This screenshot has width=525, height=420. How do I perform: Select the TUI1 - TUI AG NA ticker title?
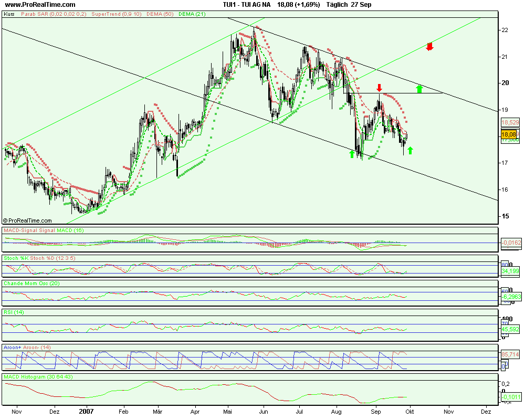coord(246,5)
